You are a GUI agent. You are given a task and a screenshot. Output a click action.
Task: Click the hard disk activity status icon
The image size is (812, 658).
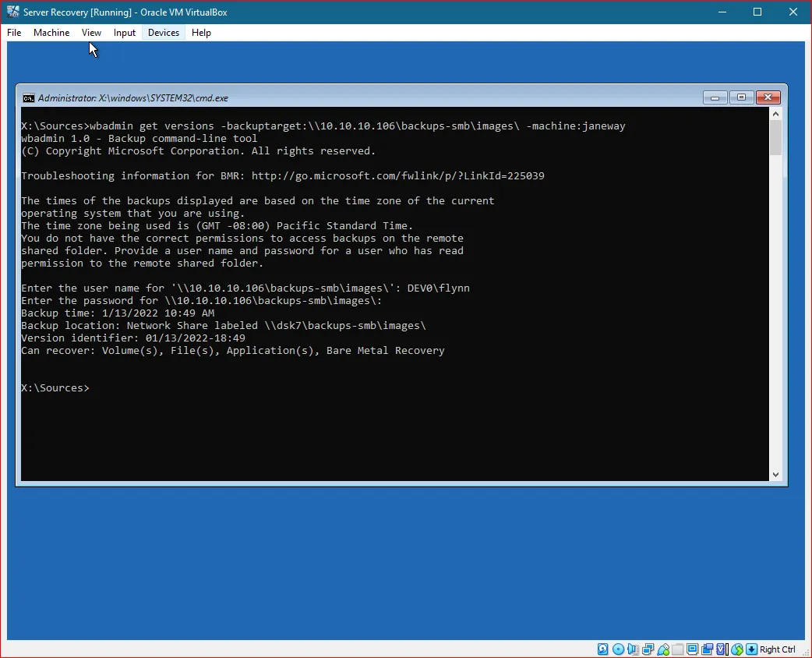(602, 649)
